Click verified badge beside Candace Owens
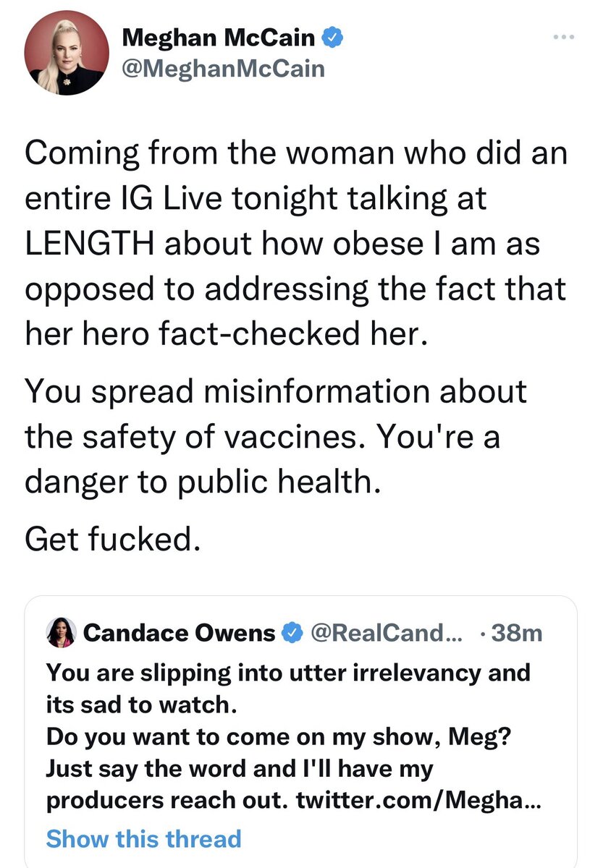 tap(292, 634)
